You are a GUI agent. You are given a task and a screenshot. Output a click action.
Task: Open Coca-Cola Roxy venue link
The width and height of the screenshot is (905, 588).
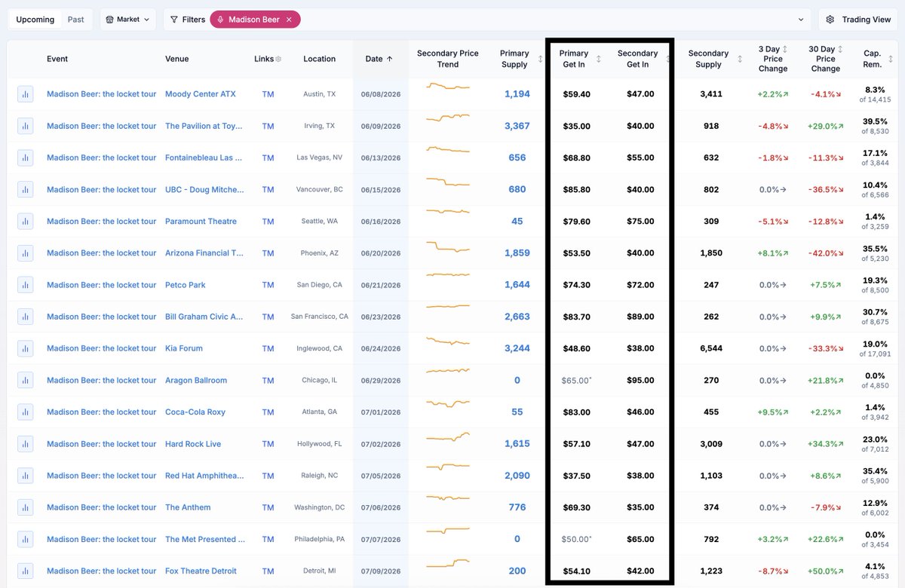tap(195, 412)
